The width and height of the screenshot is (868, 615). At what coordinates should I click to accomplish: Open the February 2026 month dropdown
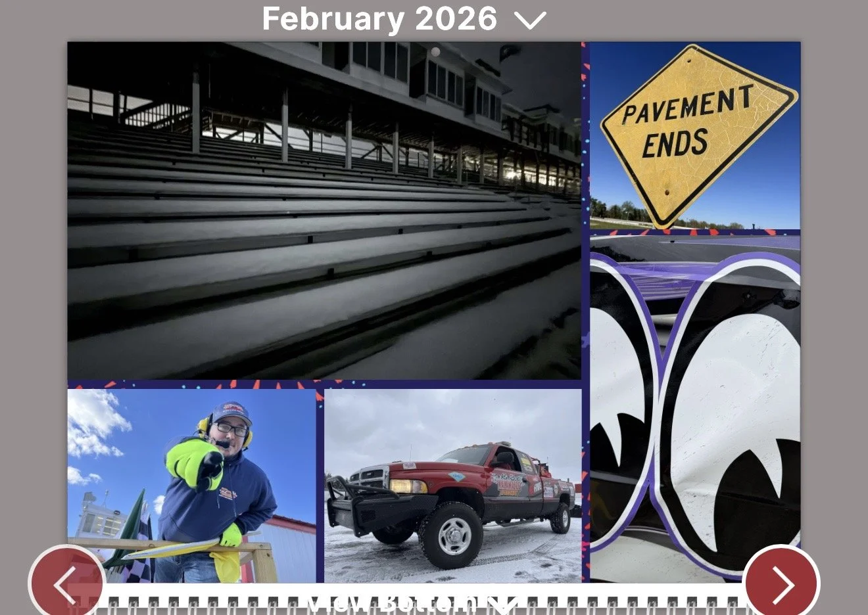(404, 19)
